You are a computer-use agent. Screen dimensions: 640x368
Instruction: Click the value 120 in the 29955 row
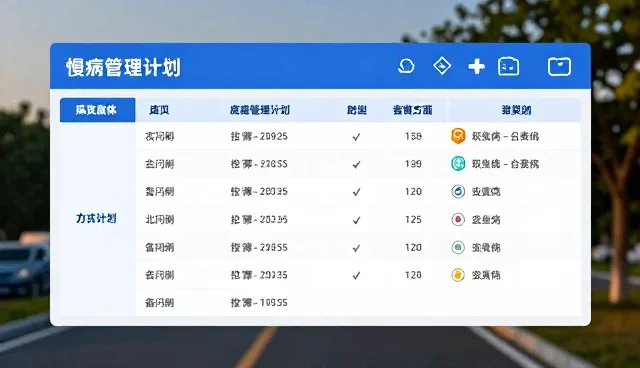pos(413,247)
